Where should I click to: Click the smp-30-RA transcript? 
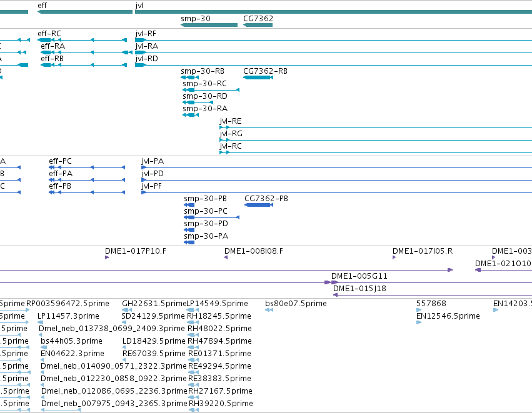(191, 115)
